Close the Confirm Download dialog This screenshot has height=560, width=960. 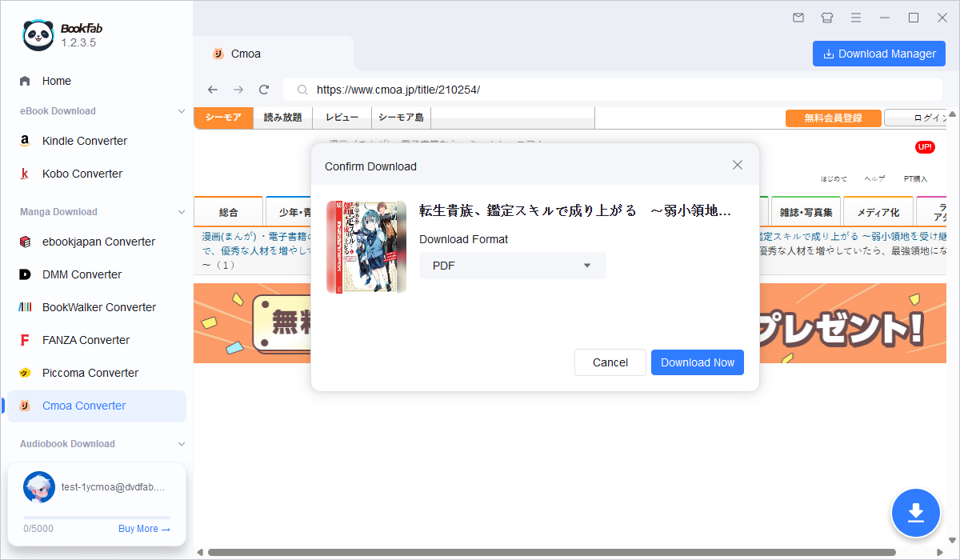coord(738,165)
